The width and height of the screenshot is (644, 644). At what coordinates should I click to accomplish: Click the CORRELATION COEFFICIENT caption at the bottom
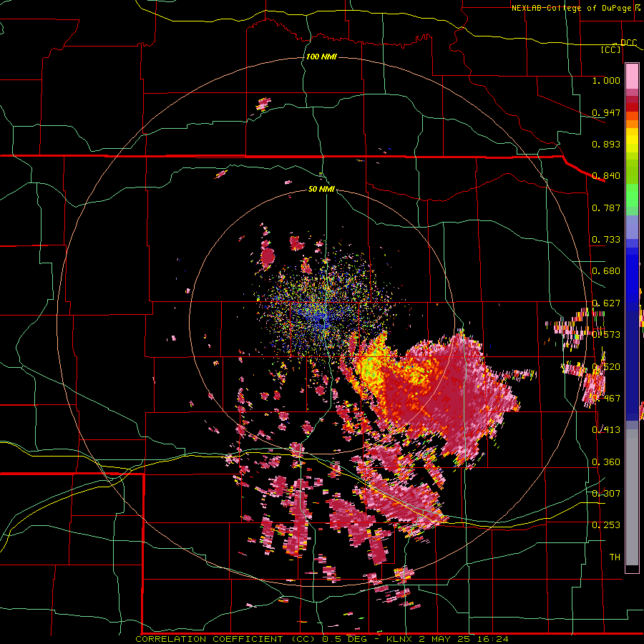point(212,639)
